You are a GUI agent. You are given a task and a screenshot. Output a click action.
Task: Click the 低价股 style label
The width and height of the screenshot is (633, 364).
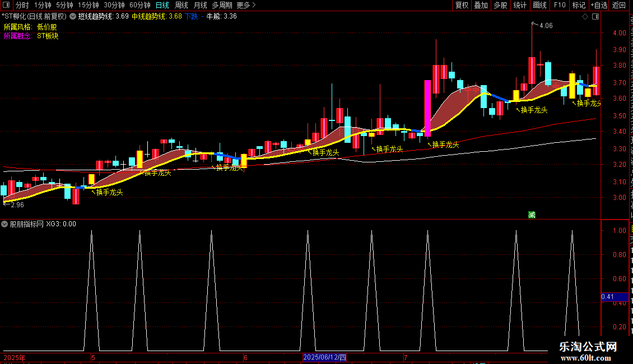click(x=47, y=27)
